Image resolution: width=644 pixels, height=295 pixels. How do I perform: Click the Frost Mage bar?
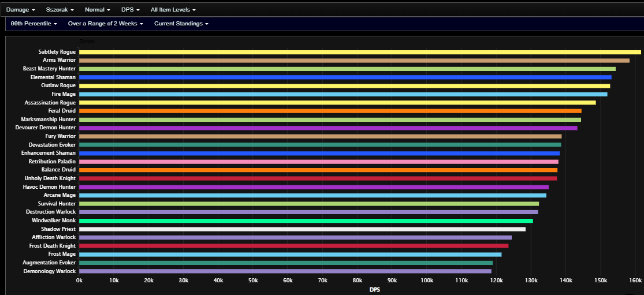point(291,254)
